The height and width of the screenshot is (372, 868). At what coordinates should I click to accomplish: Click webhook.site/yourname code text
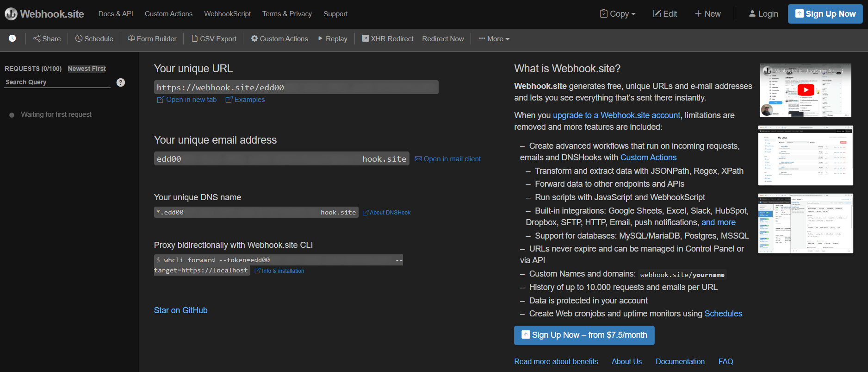[x=682, y=275]
